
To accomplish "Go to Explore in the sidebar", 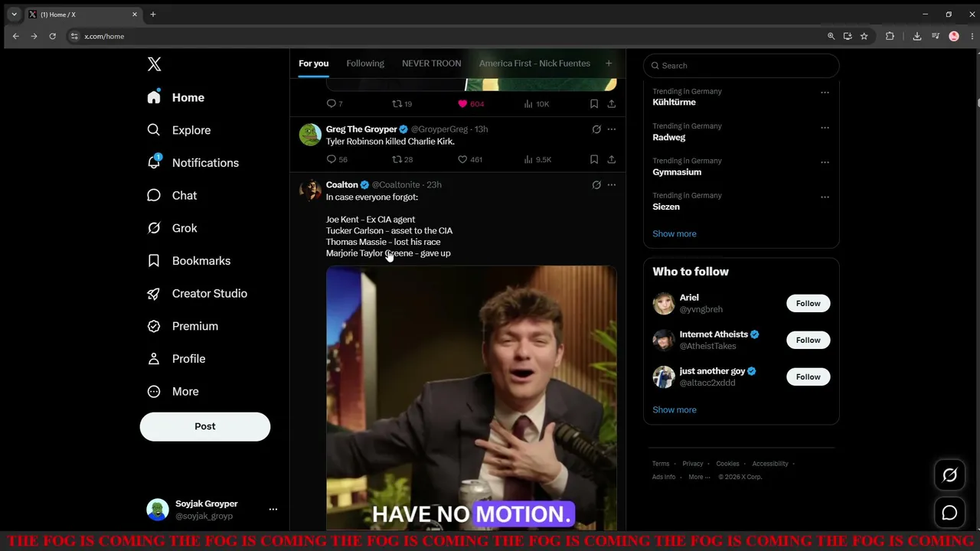I will 179,130.
